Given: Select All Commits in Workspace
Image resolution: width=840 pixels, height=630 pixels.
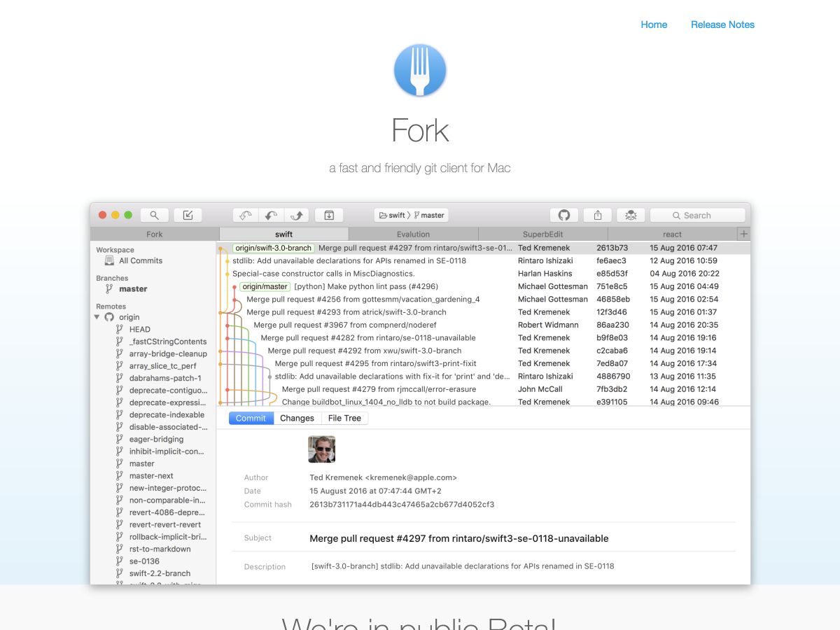Looking at the screenshot, I should coord(141,260).
